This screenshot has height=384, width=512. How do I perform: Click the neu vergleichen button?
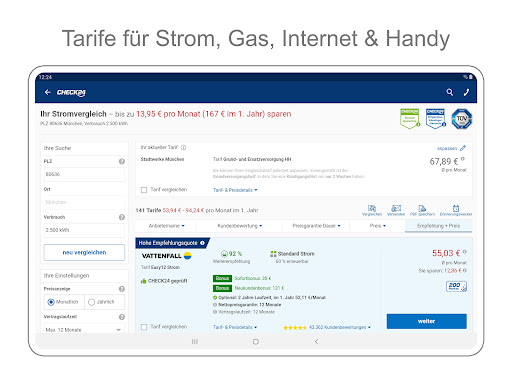click(x=84, y=252)
